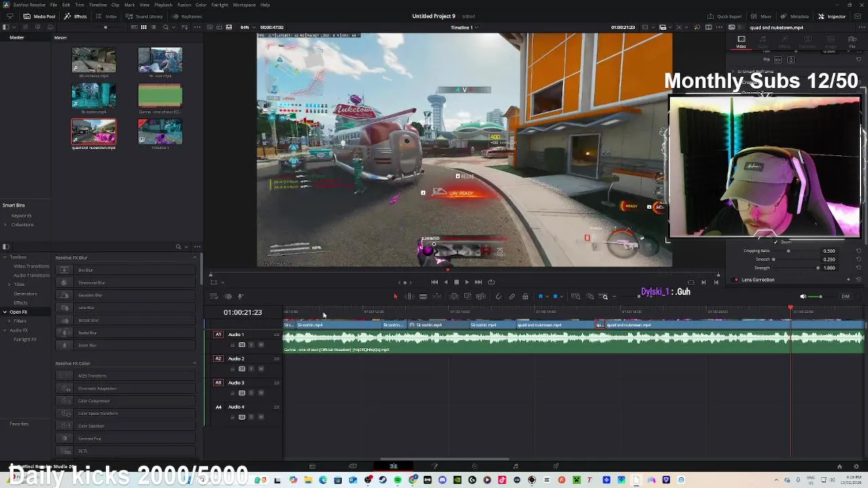Collapse the Resolve FX Color section

[x=195, y=363]
